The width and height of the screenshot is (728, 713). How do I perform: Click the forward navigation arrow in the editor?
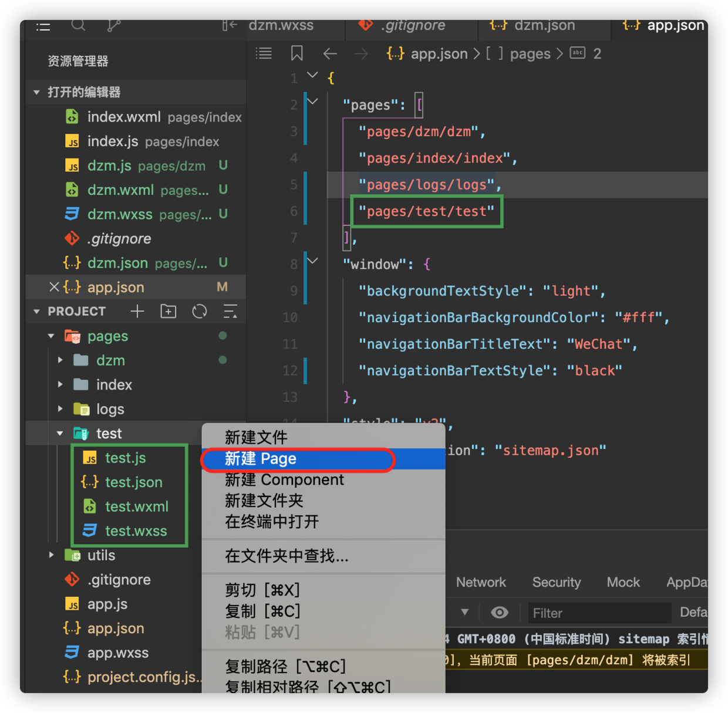(361, 53)
